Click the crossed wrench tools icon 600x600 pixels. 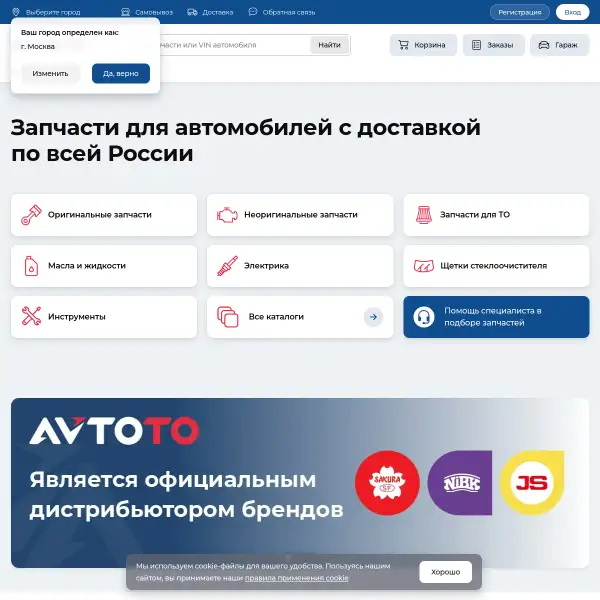[x=31, y=316]
